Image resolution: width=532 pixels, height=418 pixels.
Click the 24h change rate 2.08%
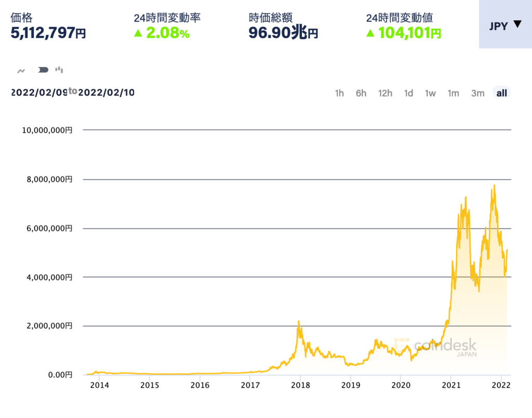point(168,33)
